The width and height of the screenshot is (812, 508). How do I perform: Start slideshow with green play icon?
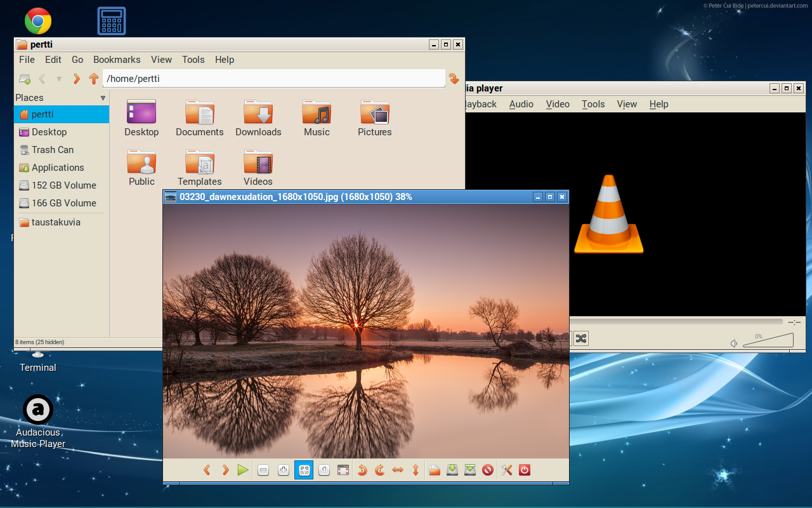point(243,471)
